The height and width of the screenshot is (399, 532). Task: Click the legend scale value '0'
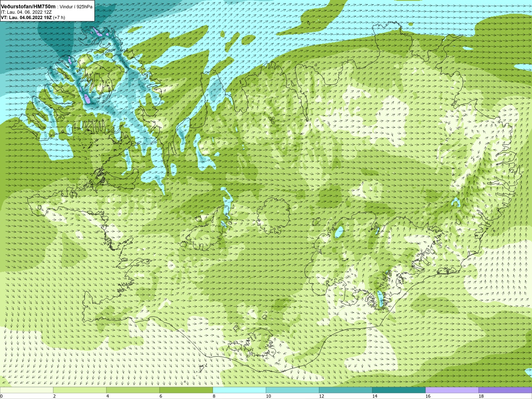1,396
